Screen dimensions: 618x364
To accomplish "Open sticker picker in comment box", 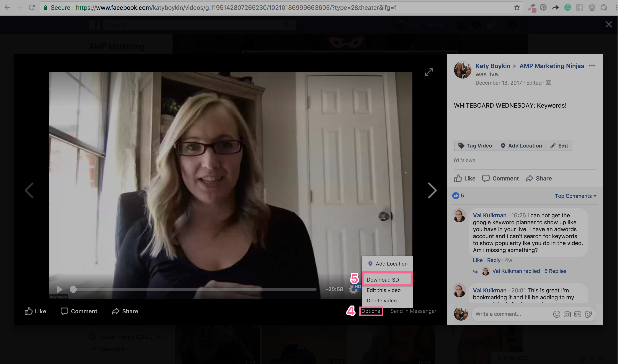I will 588,314.
